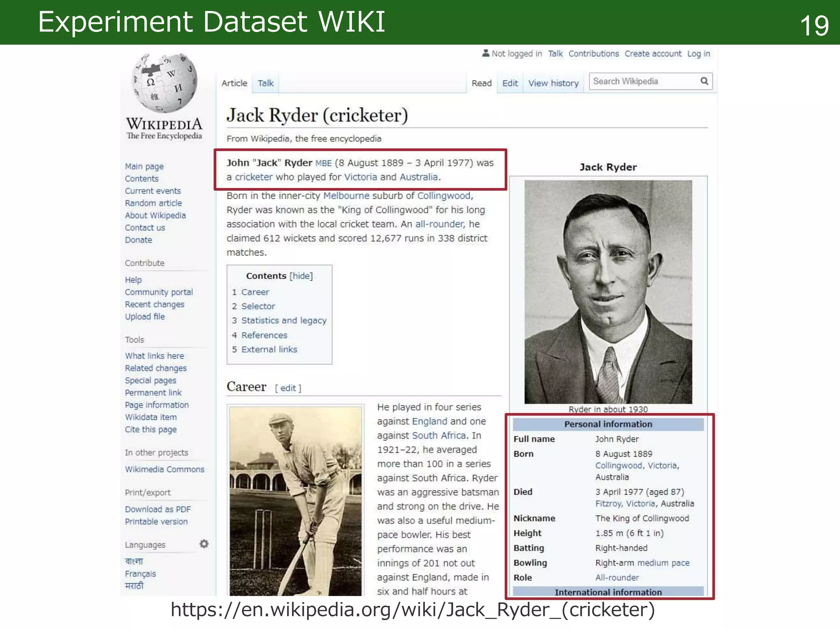Open the Languages settings gear

click(204, 544)
